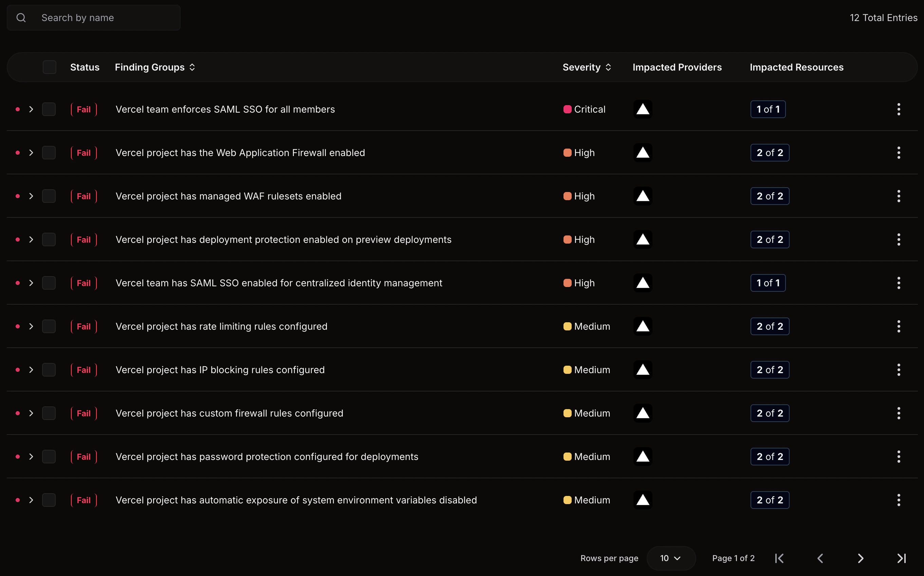The image size is (924, 576).
Task: Click 'Vercel project has password protection' finding text
Action: [267, 457]
